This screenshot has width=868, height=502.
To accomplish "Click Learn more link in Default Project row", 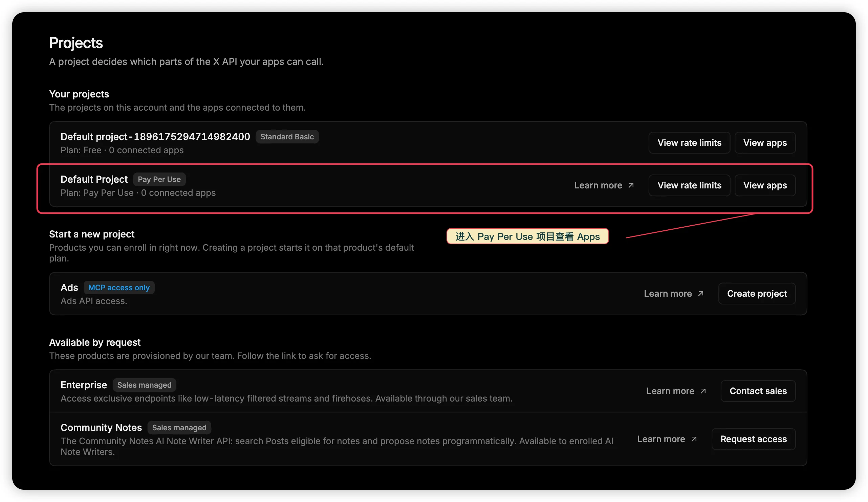I will (598, 185).
